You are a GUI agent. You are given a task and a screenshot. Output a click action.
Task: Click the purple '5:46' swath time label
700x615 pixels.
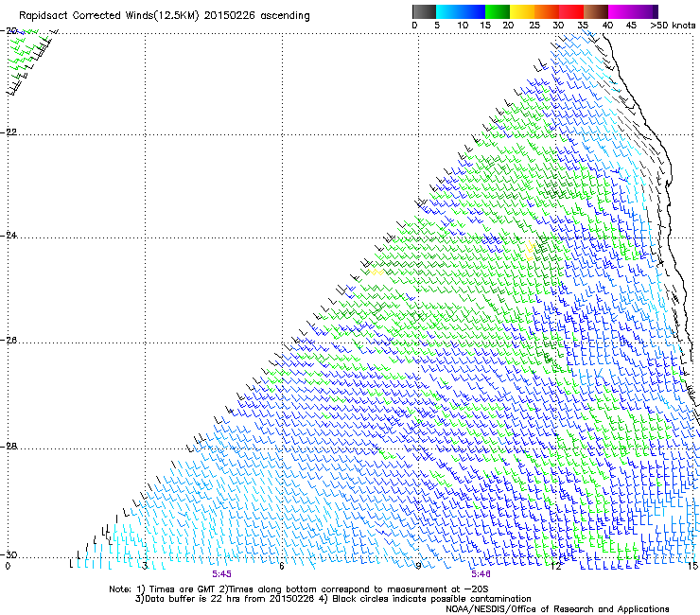(x=481, y=574)
